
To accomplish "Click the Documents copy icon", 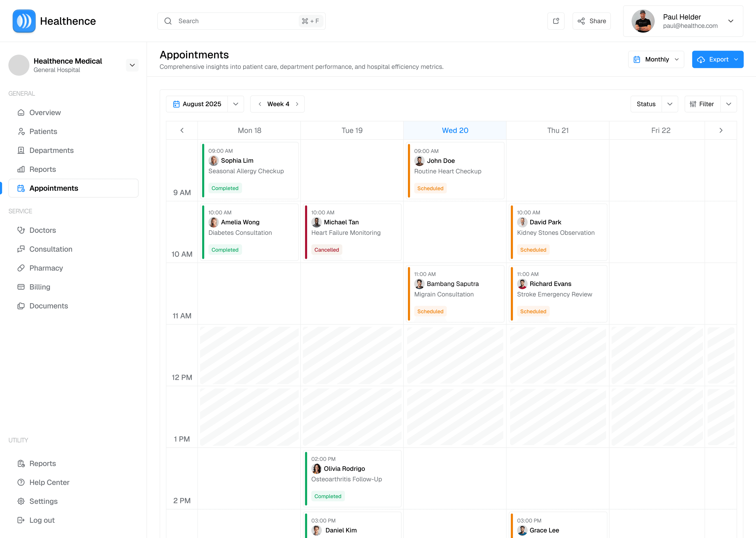I will (21, 306).
